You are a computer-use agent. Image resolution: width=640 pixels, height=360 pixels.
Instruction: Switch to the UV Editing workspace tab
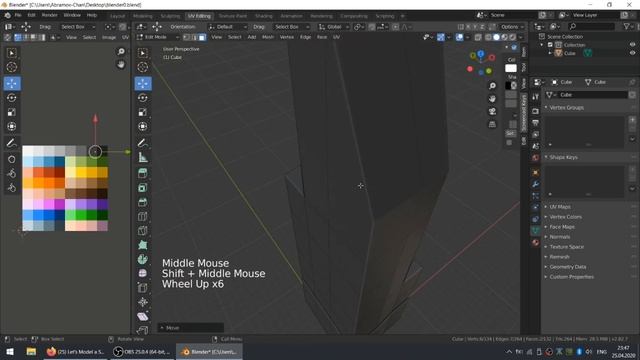[199, 16]
